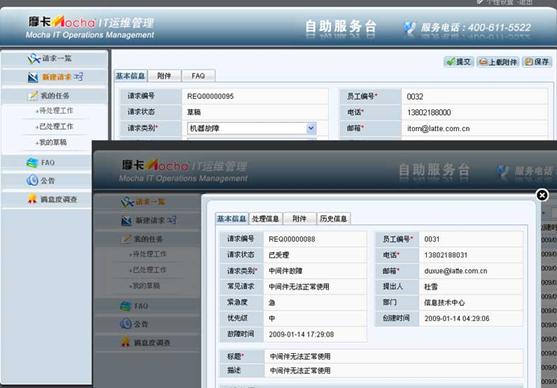The height and width of the screenshot is (388, 557).
Task: Click the 保存 save button
Action: click(x=537, y=62)
